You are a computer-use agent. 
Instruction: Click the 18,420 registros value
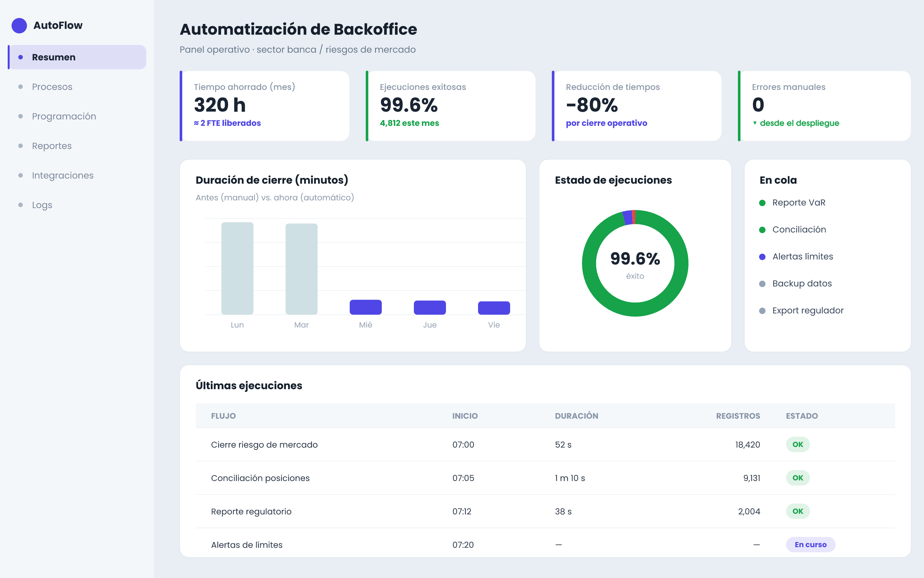tap(748, 445)
